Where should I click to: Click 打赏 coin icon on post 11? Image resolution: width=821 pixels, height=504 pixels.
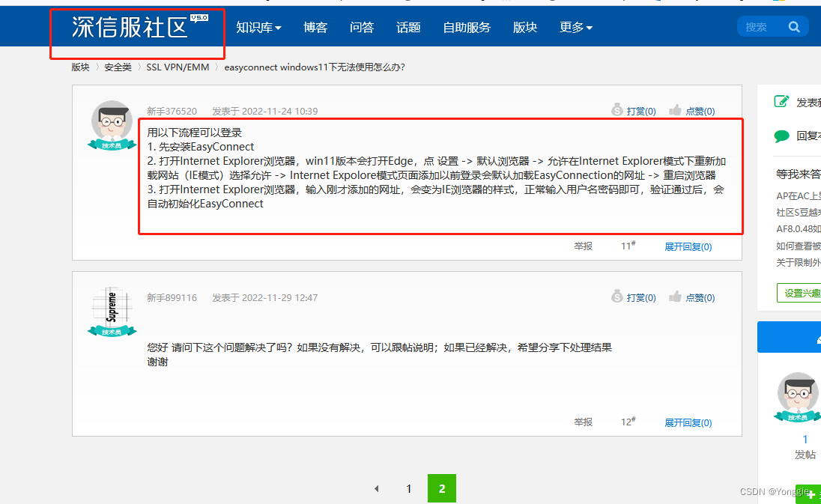tap(617, 110)
